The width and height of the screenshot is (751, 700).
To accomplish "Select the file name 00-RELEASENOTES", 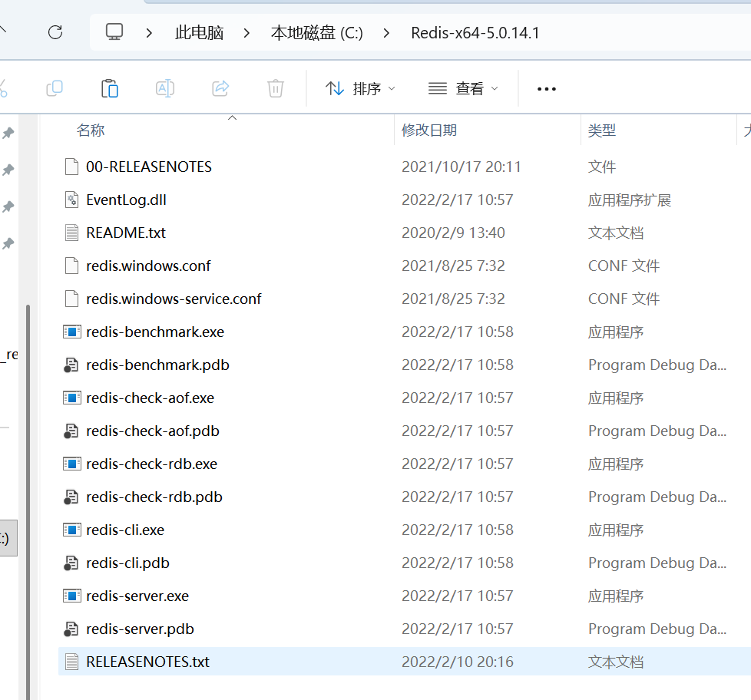I will (x=149, y=167).
